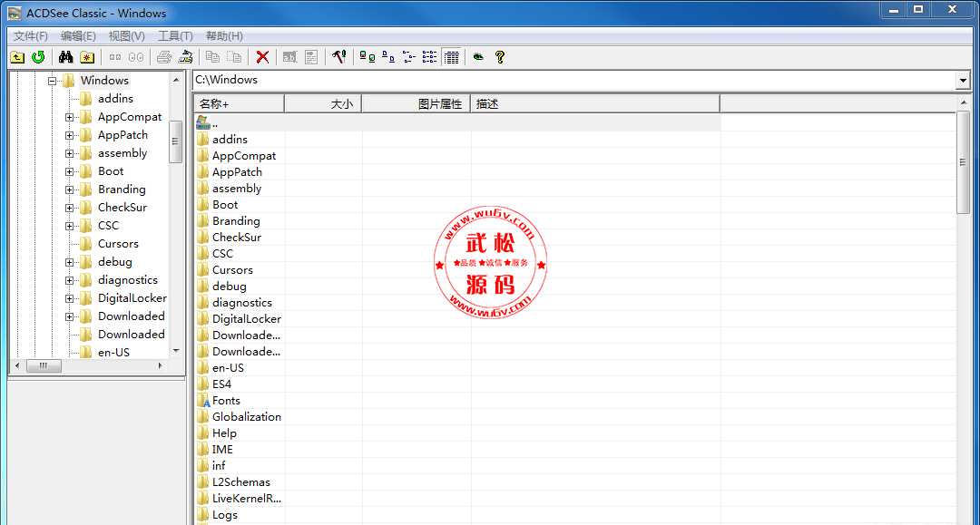
Task: Switch to bulleted multi-column list view icon
Action: click(429, 57)
